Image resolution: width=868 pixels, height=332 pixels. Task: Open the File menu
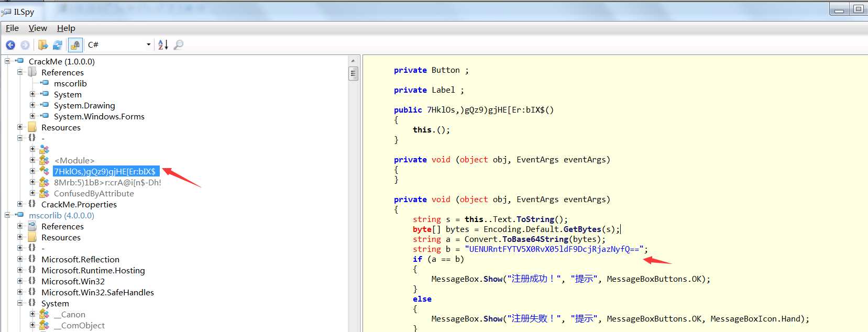click(12, 28)
